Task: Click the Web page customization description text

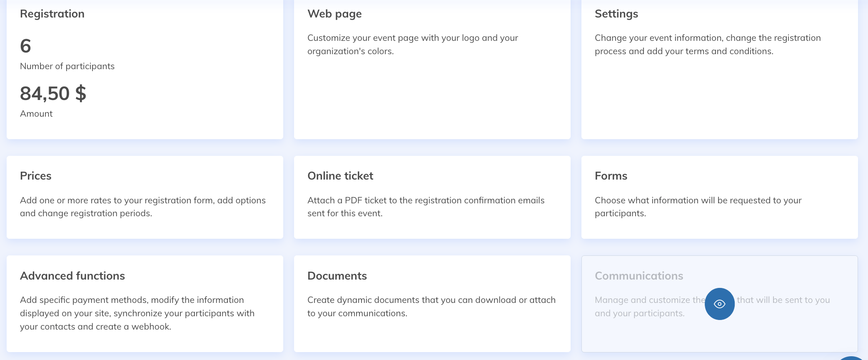Action: coord(412,45)
